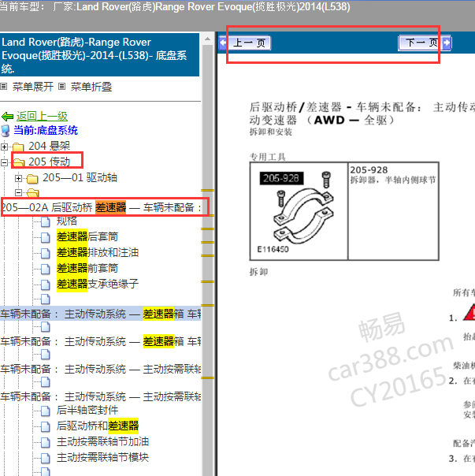Image resolution: width=475 pixels, height=476 pixels.
Task: Select the blue-highlighted 主动传动系统 差速器箱 row
Action: 101,314
